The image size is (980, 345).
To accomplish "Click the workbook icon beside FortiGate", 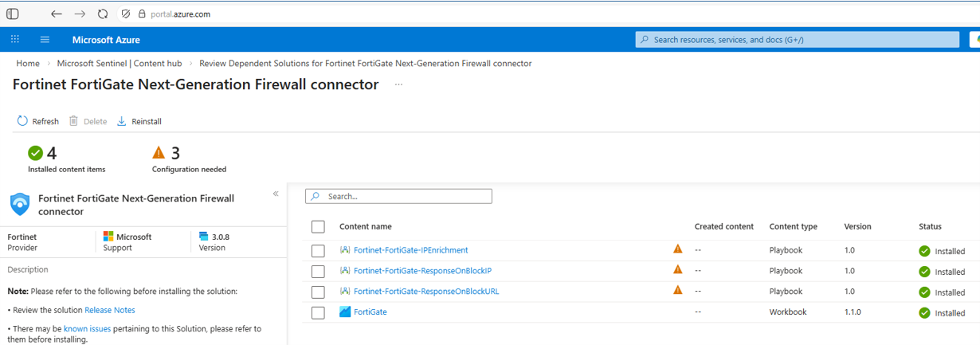I will pyautogui.click(x=345, y=312).
